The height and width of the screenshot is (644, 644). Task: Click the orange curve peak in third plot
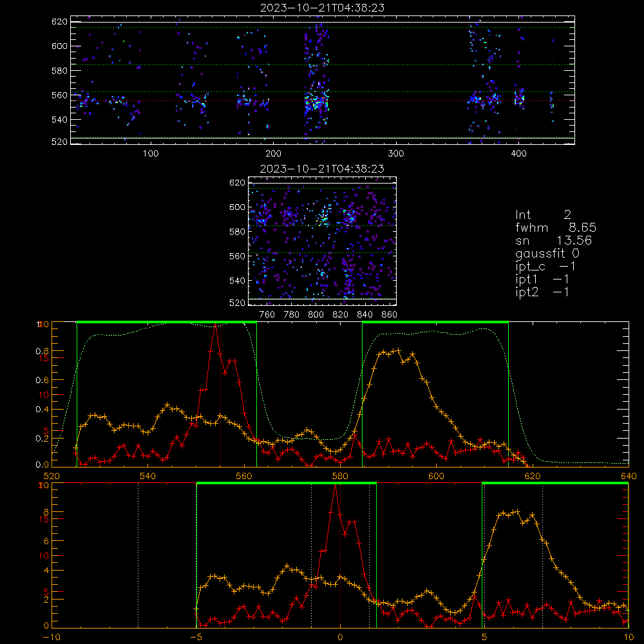397,350
